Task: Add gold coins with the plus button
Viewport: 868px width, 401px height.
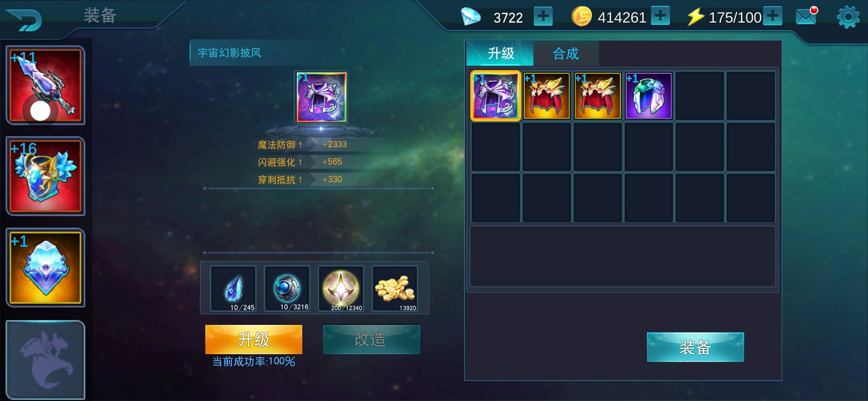Action: 660,16
